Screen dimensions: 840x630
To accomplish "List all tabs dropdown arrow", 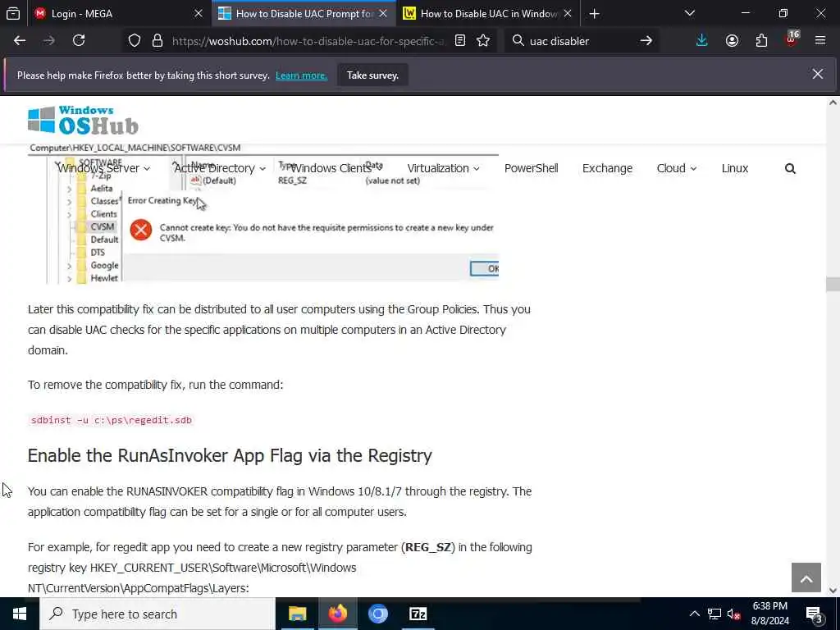I will coord(690,13).
